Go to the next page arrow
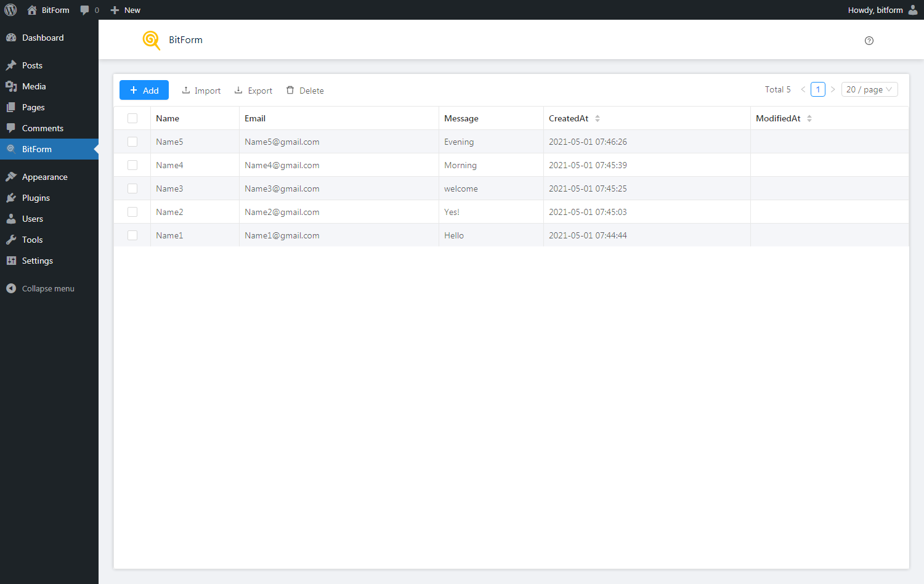The height and width of the screenshot is (584, 924). pos(833,89)
